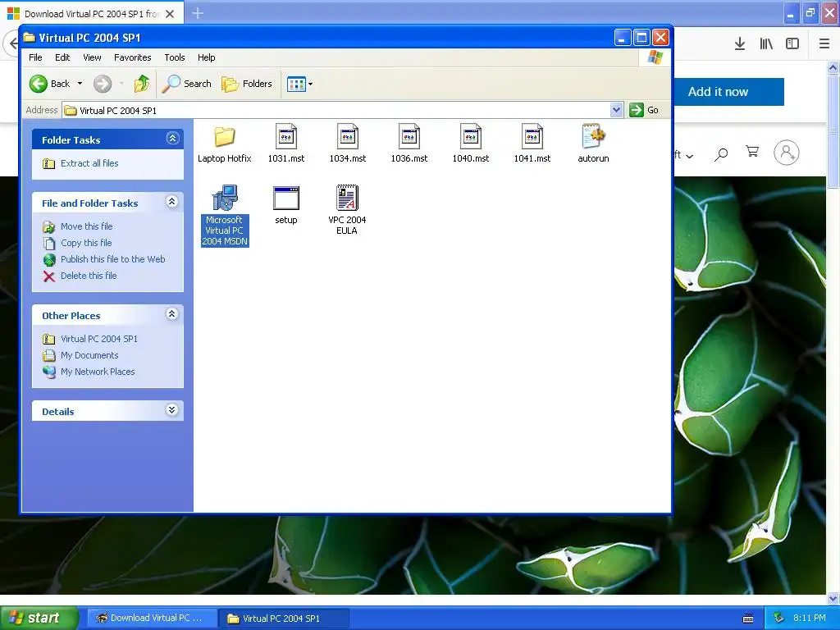The width and height of the screenshot is (840, 630).
Task: Open the Edit menu
Action: (62, 57)
